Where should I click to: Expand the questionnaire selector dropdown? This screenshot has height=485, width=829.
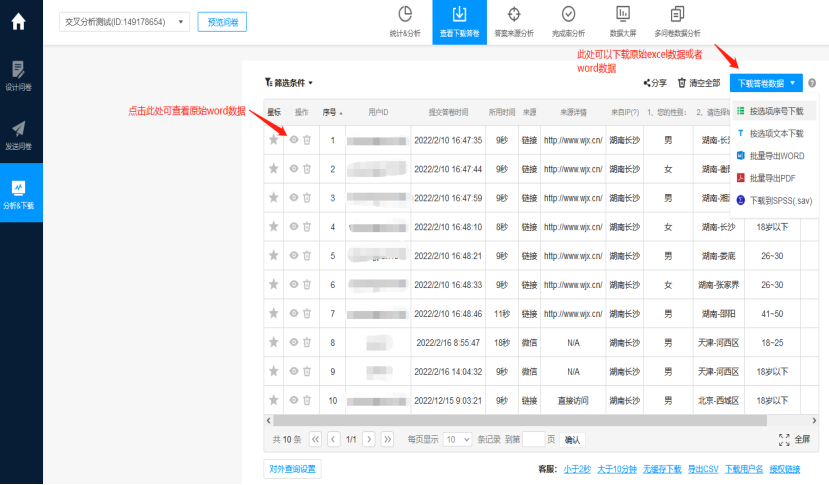click(124, 22)
